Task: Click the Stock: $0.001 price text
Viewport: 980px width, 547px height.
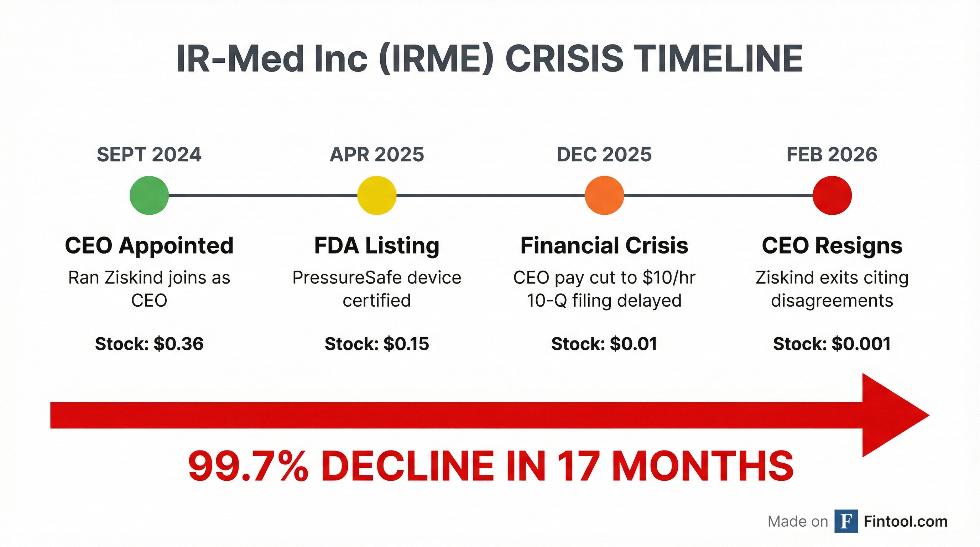Action: pyautogui.click(x=832, y=344)
